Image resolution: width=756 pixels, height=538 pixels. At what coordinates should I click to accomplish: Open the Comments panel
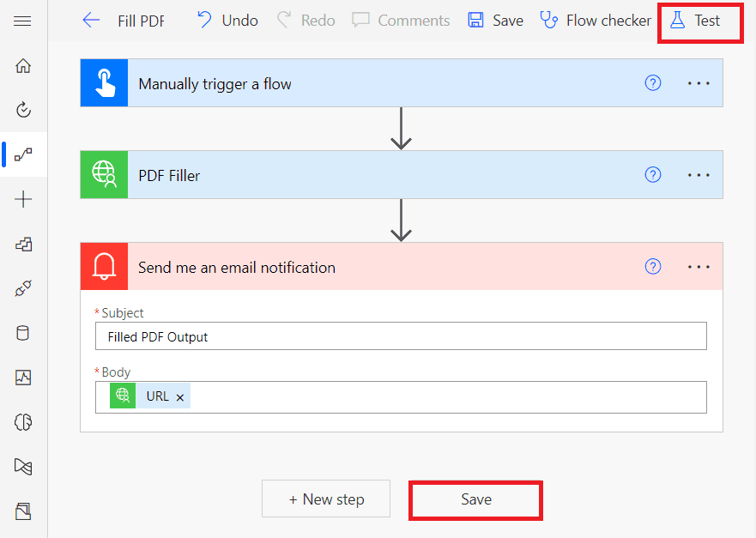point(401,20)
